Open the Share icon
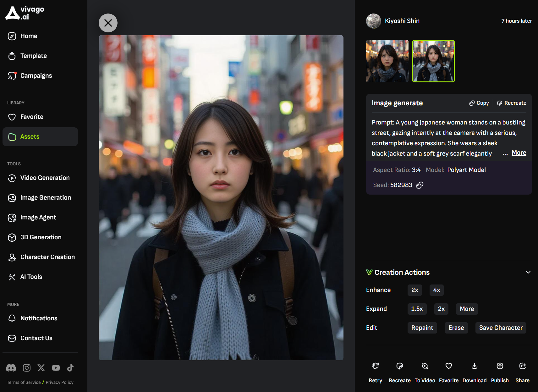This screenshot has width=538, height=392. pos(522,366)
